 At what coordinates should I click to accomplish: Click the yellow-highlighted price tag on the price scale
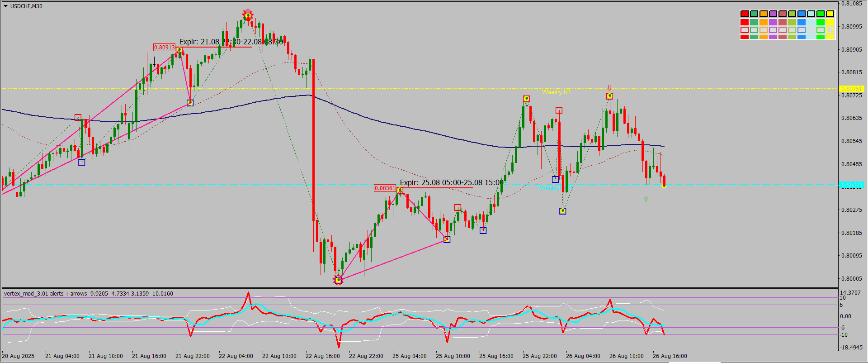[x=852, y=89]
